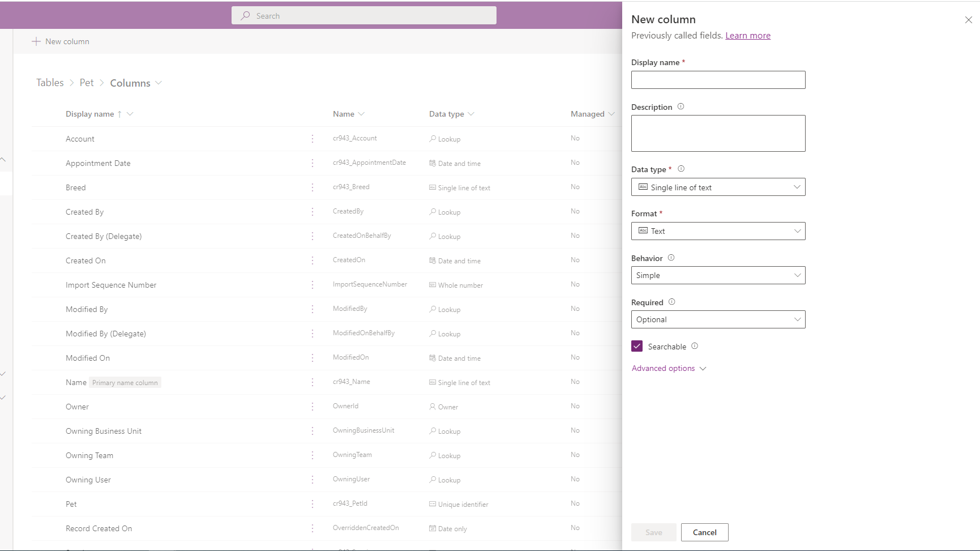Click the search magnifier icon
The width and height of the screenshot is (980, 551).
pyautogui.click(x=245, y=16)
